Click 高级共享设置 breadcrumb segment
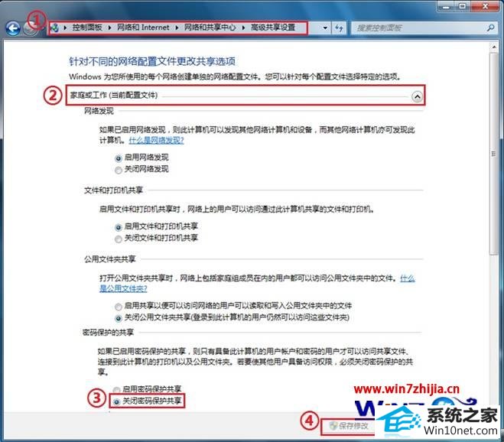504x442 pixels. coord(274,28)
